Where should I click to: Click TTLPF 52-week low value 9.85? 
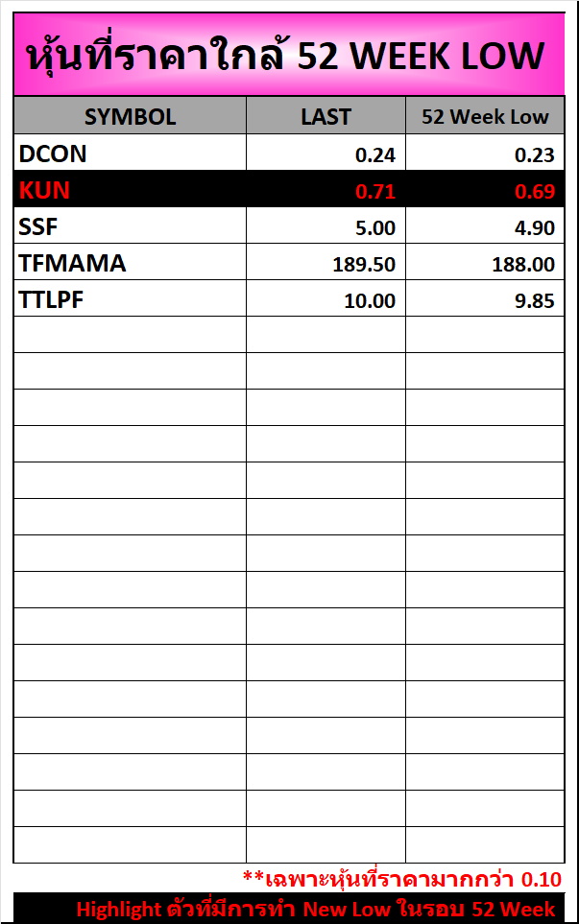(535, 300)
